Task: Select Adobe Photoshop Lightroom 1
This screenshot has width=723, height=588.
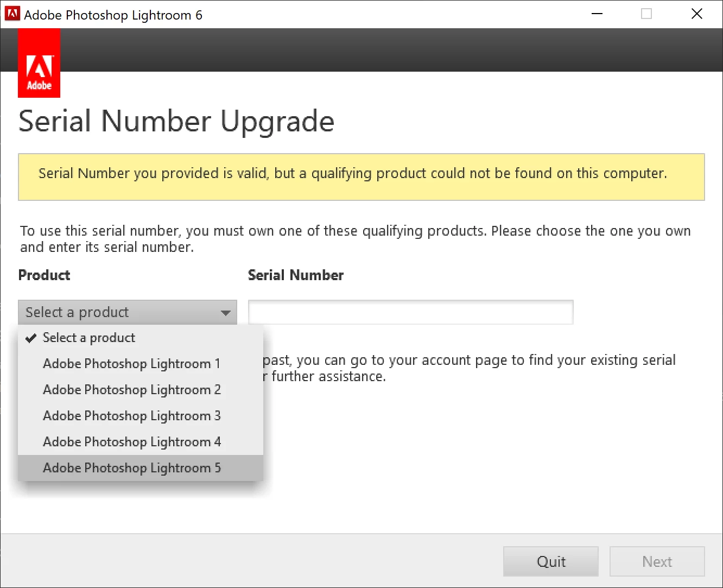Action: 141,364
